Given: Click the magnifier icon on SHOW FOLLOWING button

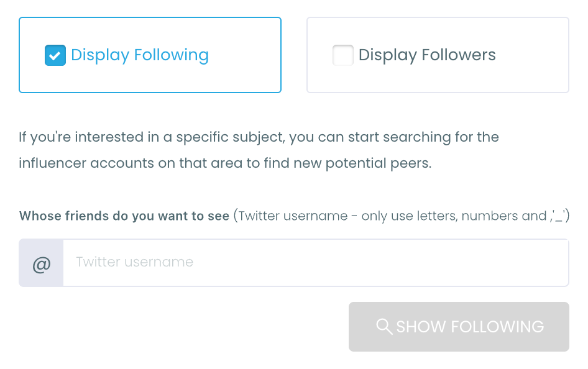Looking at the screenshot, I should click(x=384, y=327).
